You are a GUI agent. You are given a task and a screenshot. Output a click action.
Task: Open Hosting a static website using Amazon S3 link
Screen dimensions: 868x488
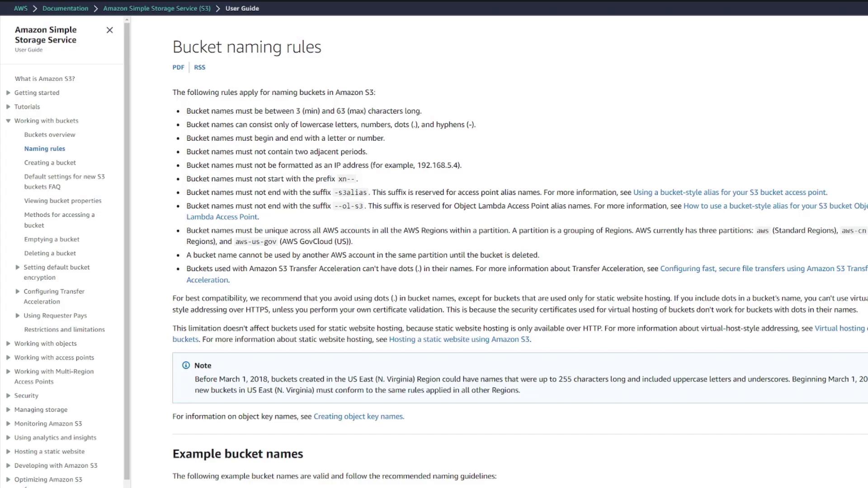[x=459, y=339]
